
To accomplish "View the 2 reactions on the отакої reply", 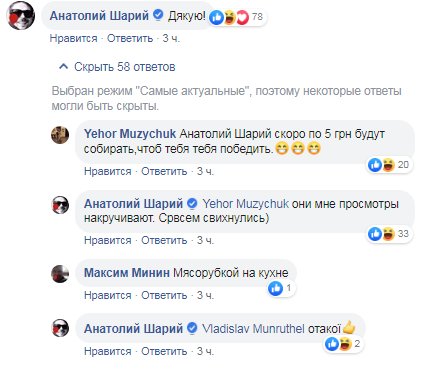I will 344,344.
